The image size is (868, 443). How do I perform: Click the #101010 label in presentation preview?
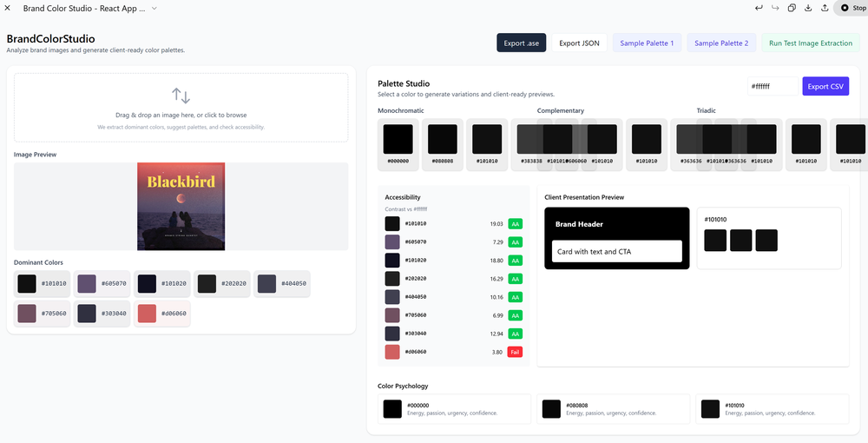(x=715, y=219)
